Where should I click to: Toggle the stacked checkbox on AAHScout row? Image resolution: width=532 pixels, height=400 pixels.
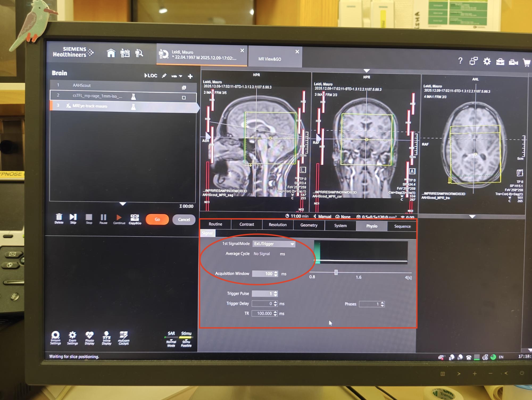(x=184, y=87)
